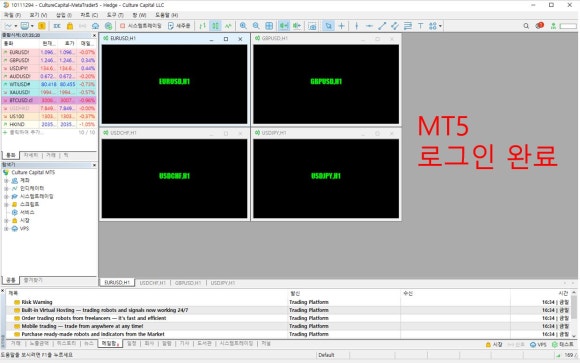
Task: Select the BTCUSD row in Market Watch
Action: coord(49,100)
